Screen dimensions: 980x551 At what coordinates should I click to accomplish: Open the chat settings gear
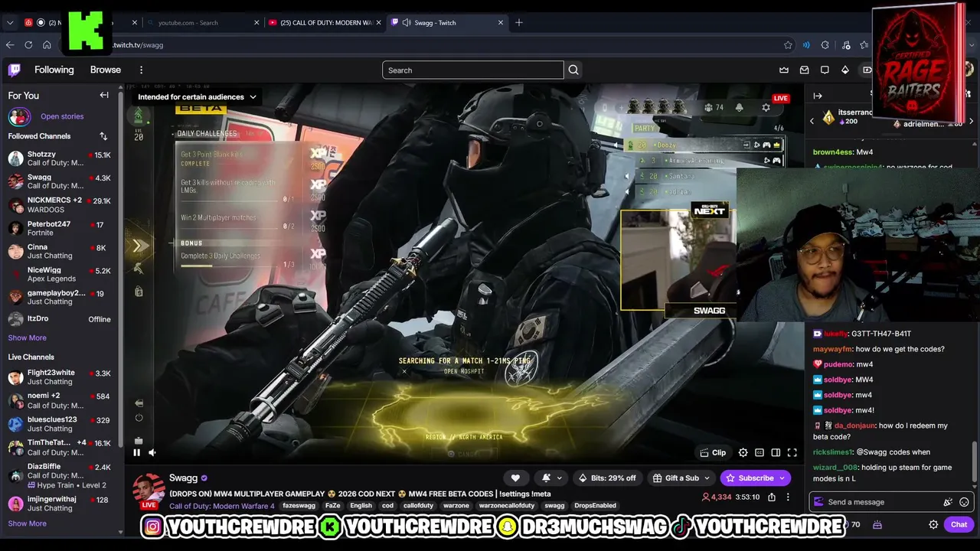pyautogui.click(x=933, y=524)
